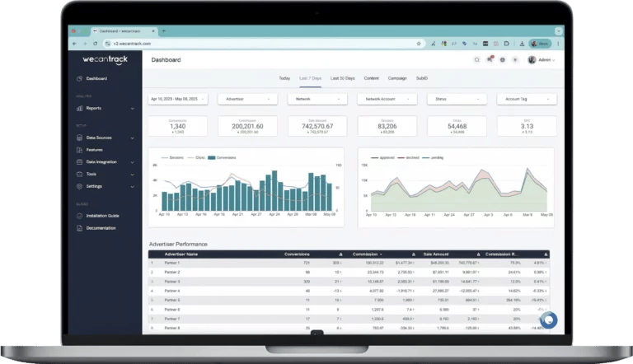Open the chat widget bubble
This screenshot has width=633, height=364.
coord(549,320)
